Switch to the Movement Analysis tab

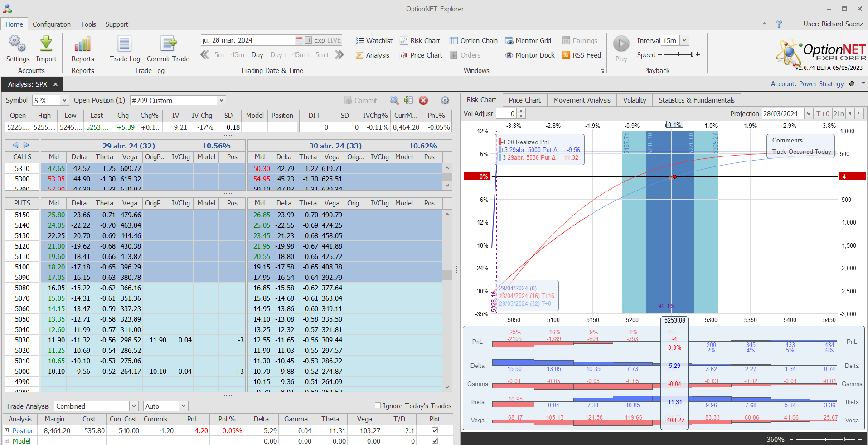(582, 100)
